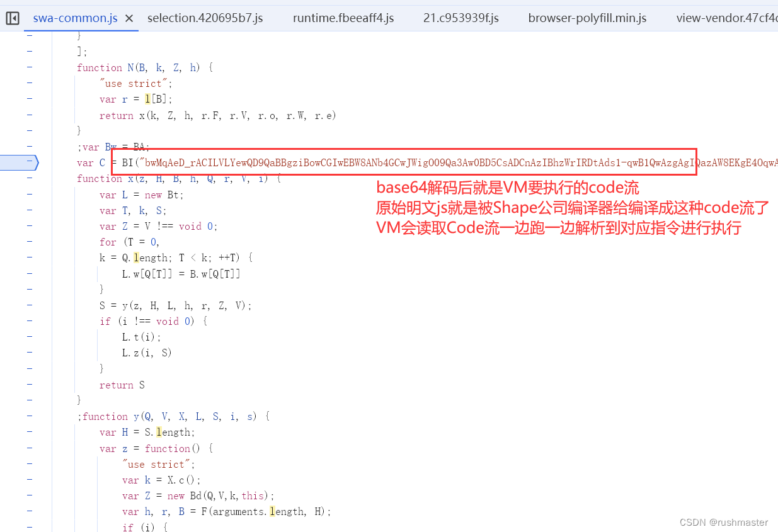
Task: Set breakpoint in gutter beside 'var L = new Bt;'
Action: pyautogui.click(x=30, y=195)
